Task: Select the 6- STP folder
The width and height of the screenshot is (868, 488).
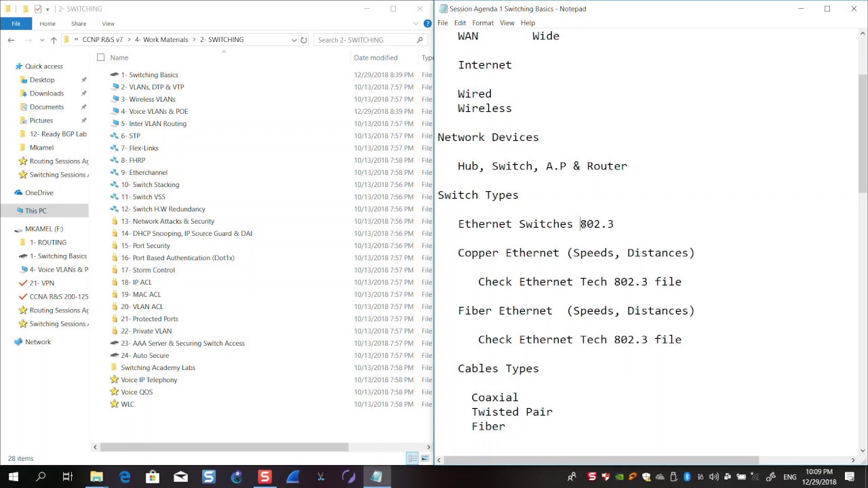Action: pos(130,136)
